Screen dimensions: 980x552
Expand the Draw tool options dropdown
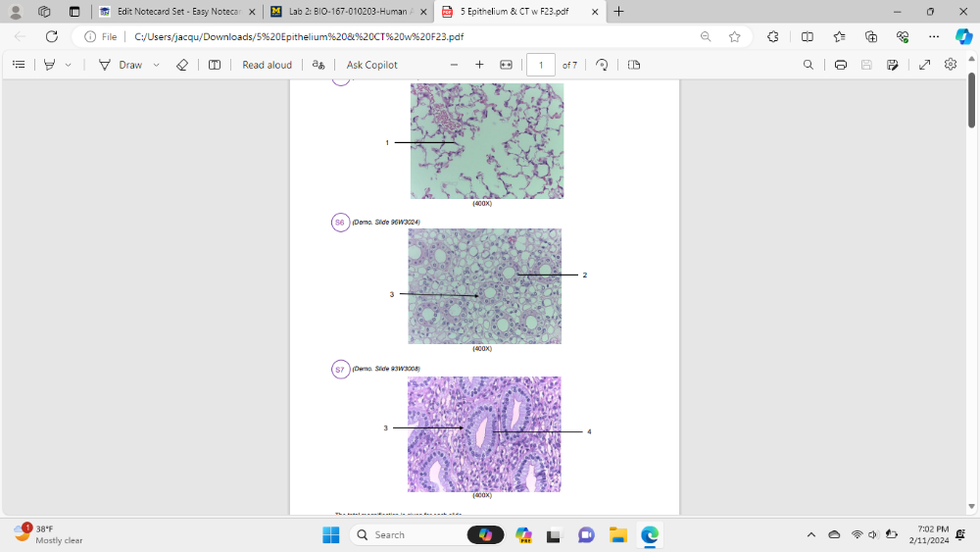156,65
